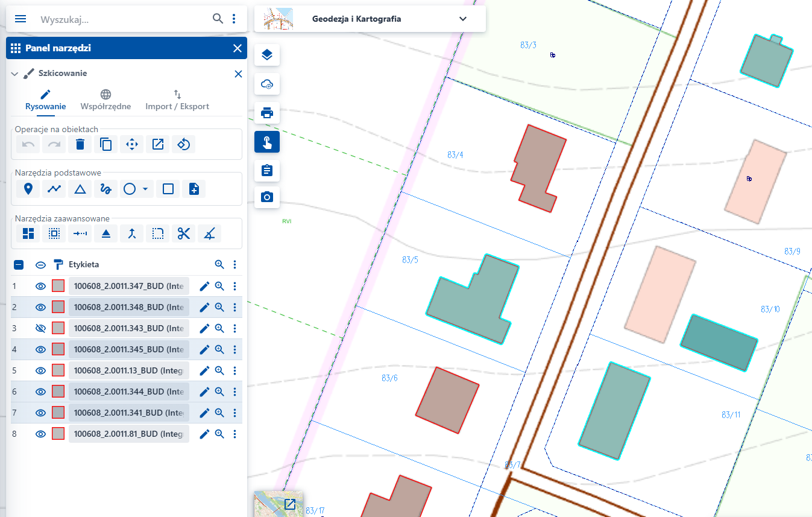Image resolution: width=812 pixels, height=517 pixels.
Task: Click the scissors cut tool
Action: pyautogui.click(x=184, y=233)
